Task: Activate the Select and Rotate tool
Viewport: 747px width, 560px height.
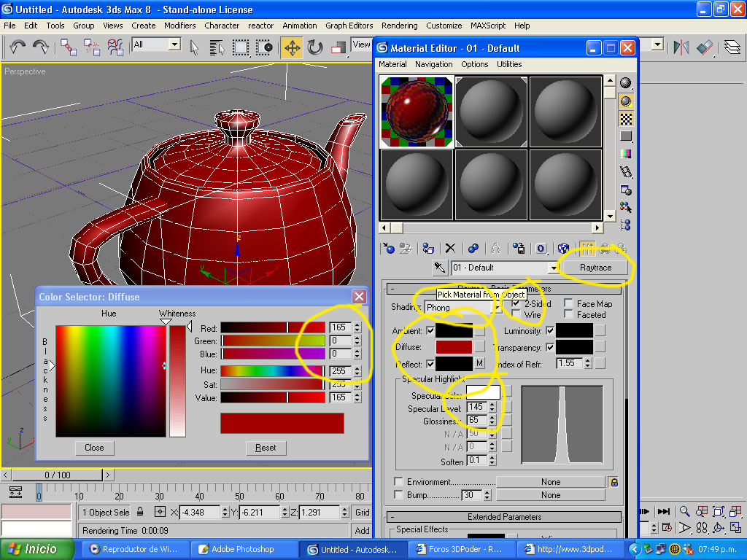Action: 315,47
